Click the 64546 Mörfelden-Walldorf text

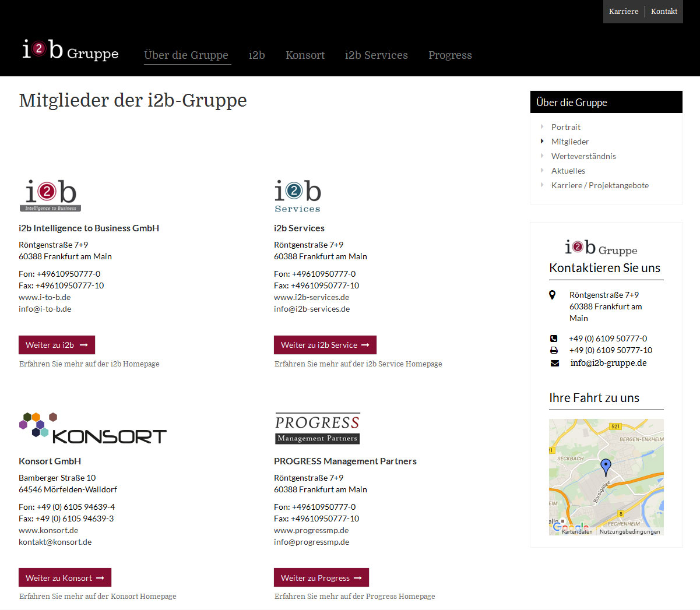click(68, 489)
